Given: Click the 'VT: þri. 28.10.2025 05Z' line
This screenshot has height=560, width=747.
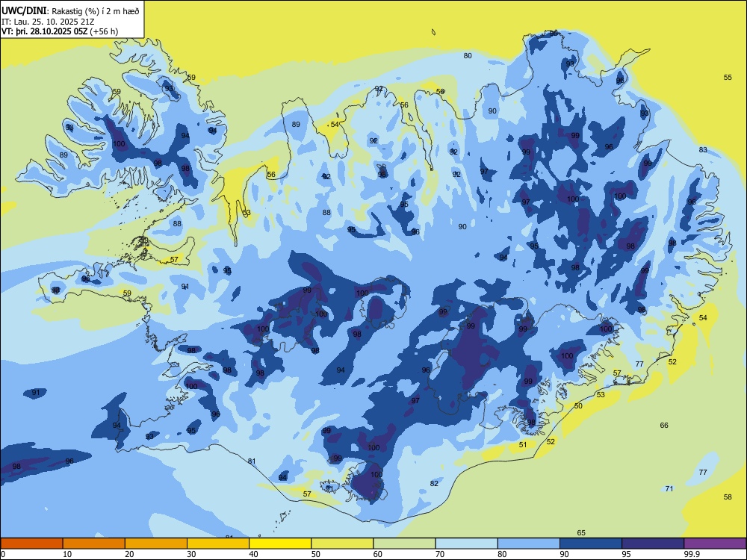Looking at the screenshot, I should coord(44,31).
